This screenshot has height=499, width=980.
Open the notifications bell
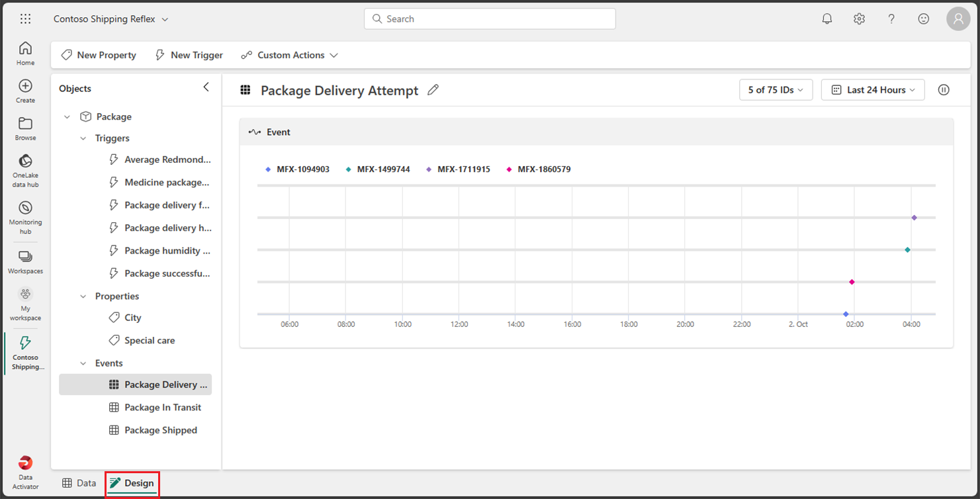pyautogui.click(x=827, y=19)
